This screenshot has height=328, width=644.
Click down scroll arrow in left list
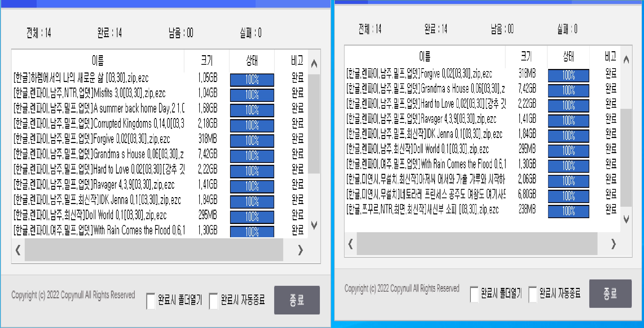pos(314,225)
